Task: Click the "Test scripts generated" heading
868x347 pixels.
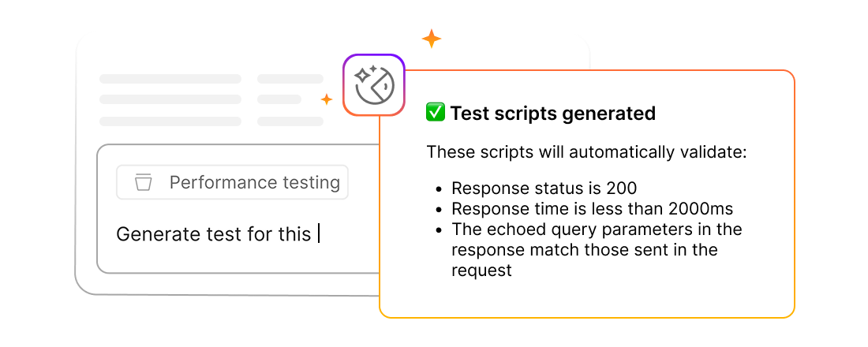Action: [x=552, y=114]
